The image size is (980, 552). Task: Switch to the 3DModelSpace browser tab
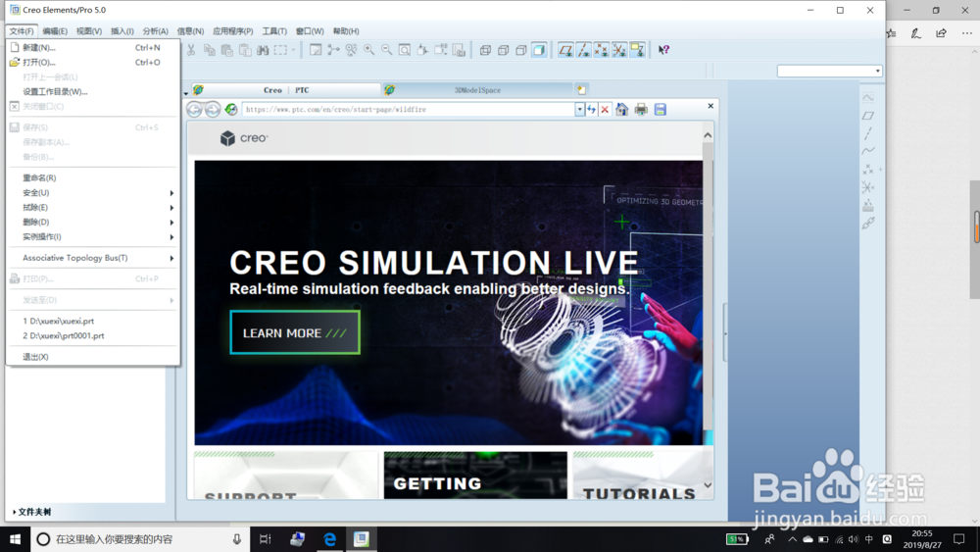(477, 90)
